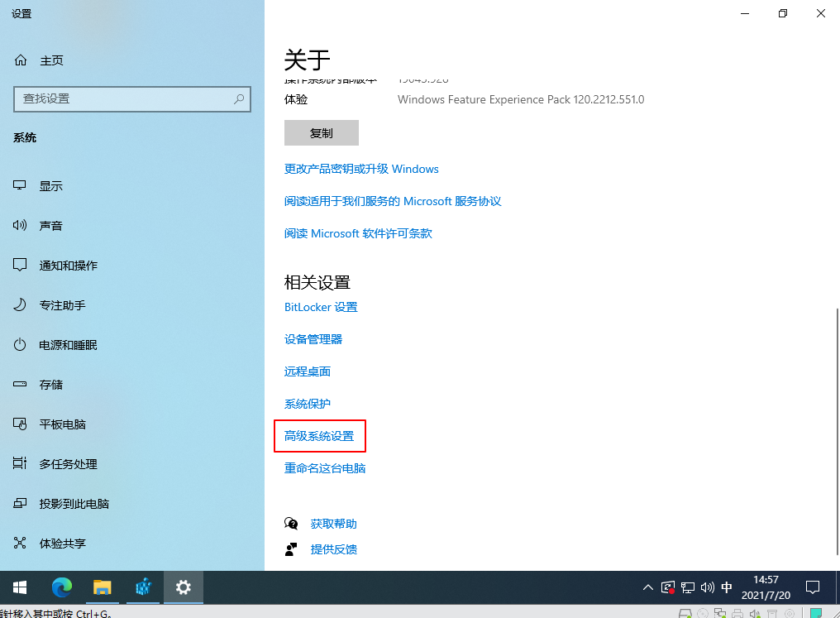Click the 获取帮助 chat bubble icon
The width and height of the screenshot is (840, 618).
coord(291,523)
